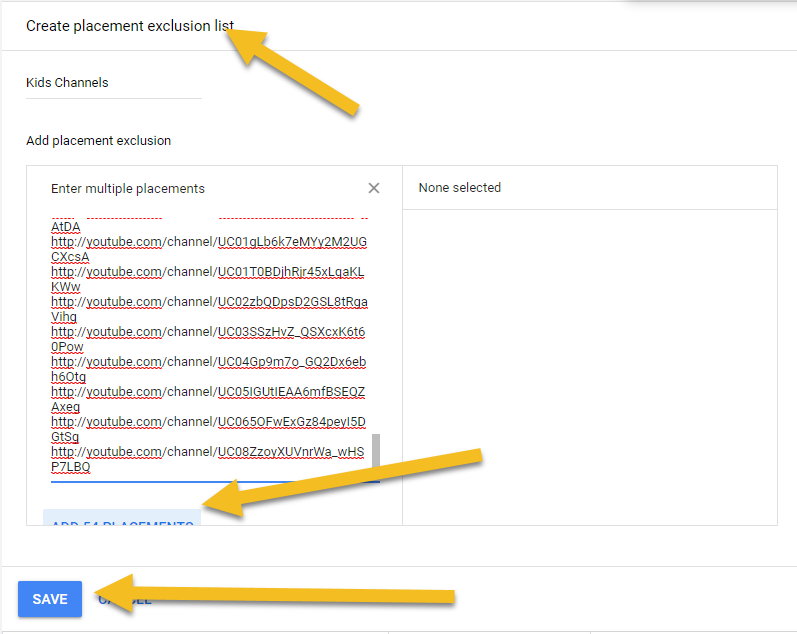The image size is (797, 634).
Task: Place cursor after P7LBQ at text end
Action: pyautogui.click(x=92, y=467)
